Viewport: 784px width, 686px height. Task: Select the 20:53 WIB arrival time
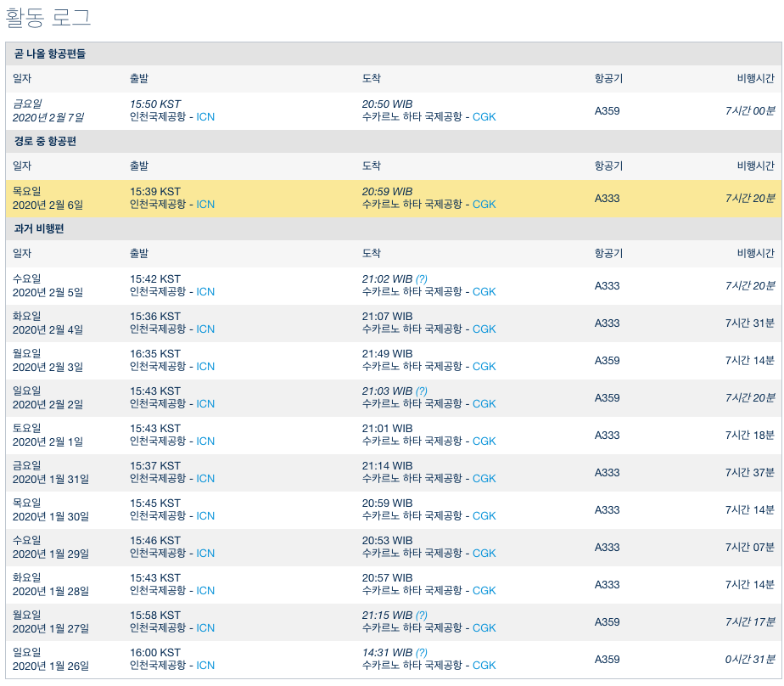(387, 541)
